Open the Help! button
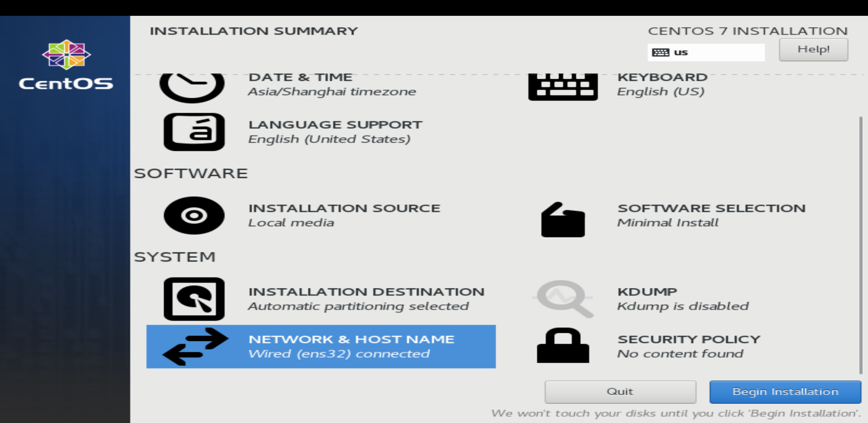868x423 pixels. (x=814, y=50)
